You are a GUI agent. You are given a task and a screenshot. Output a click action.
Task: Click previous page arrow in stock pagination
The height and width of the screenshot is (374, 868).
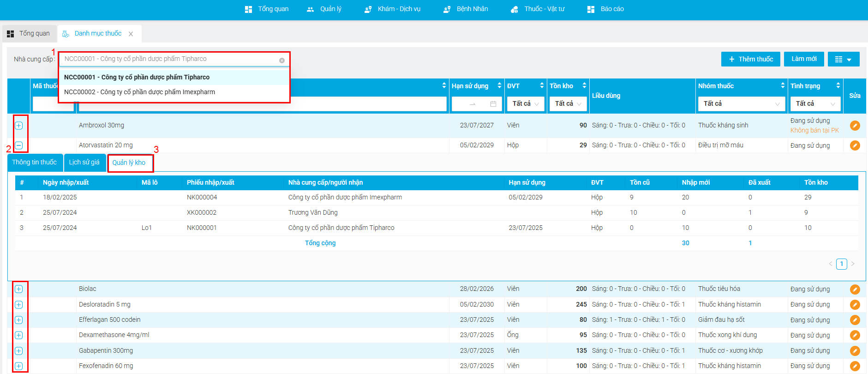click(x=831, y=264)
